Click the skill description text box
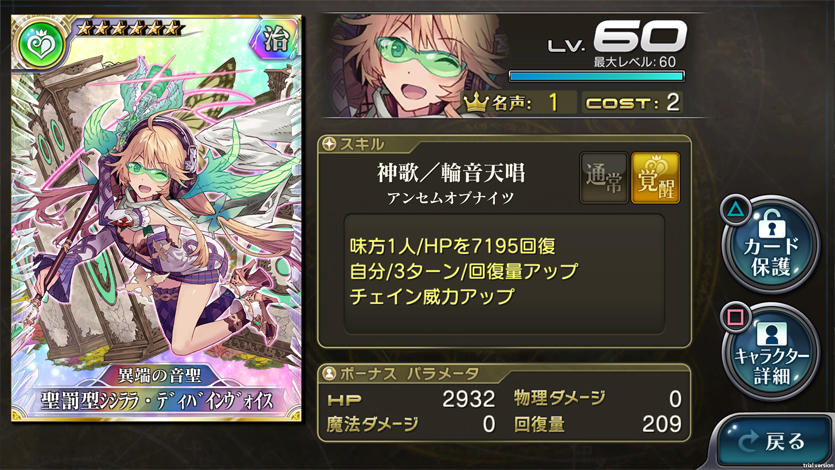The width and height of the screenshot is (835, 470). 504,274
